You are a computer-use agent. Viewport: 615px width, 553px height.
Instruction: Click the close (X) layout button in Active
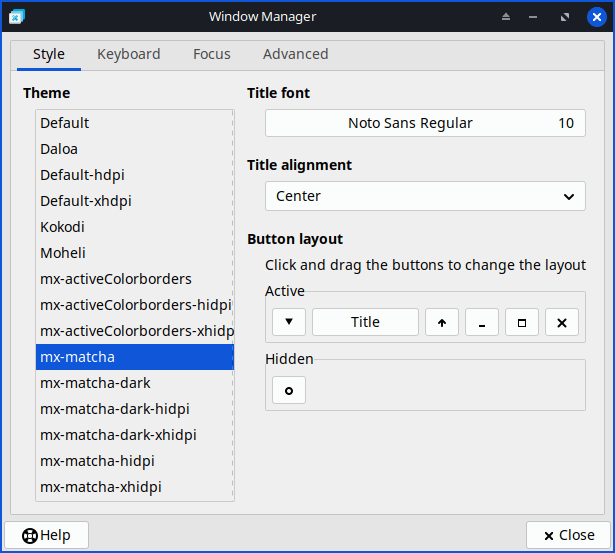[562, 322]
